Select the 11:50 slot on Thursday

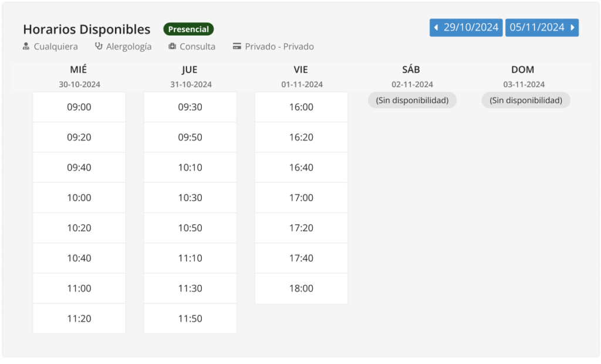click(190, 319)
